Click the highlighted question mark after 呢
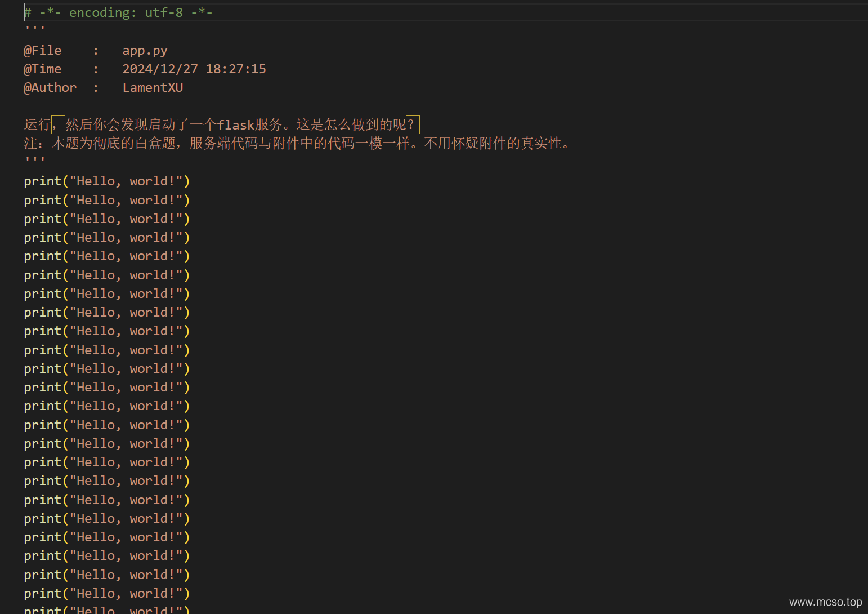 (413, 124)
